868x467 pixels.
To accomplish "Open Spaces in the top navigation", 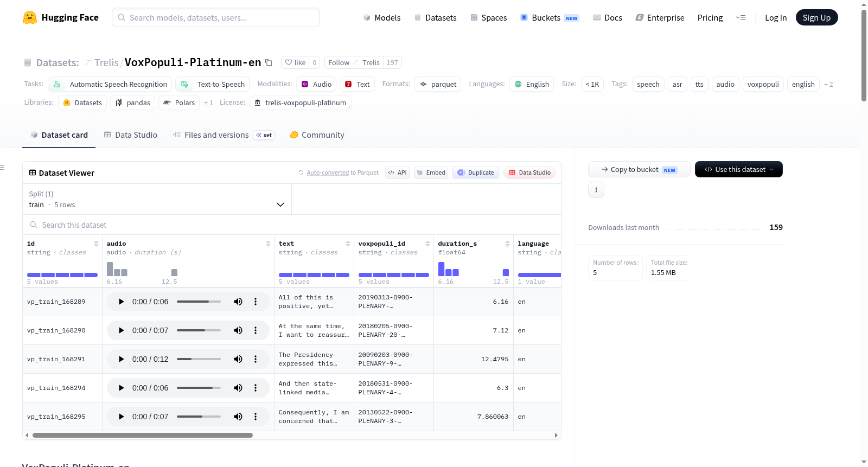I will (x=489, y=18).
